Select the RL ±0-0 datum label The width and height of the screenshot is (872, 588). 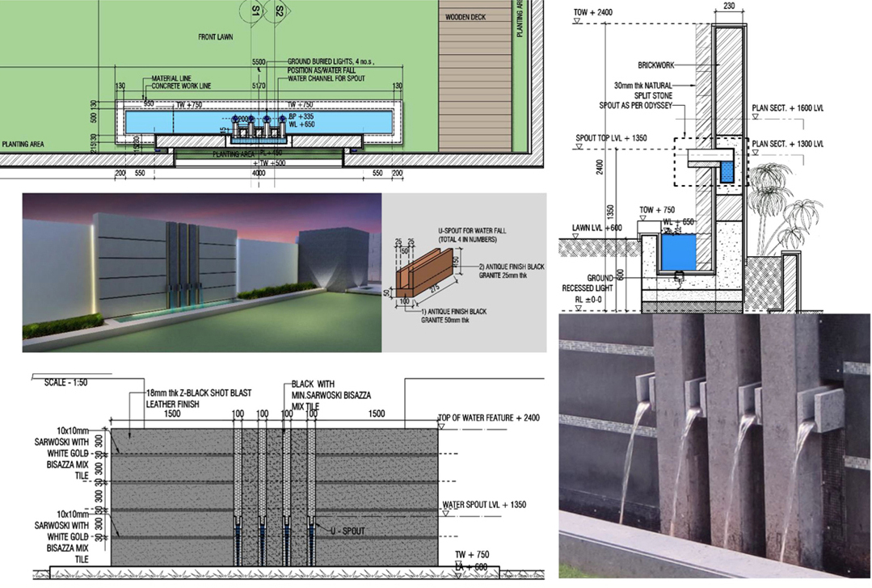coord(588,300)
